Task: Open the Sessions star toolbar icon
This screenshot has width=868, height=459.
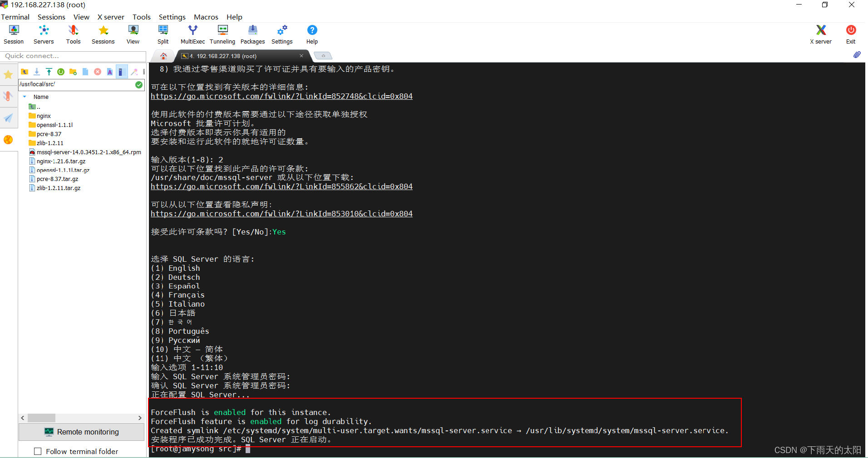Action: [103, 34]
